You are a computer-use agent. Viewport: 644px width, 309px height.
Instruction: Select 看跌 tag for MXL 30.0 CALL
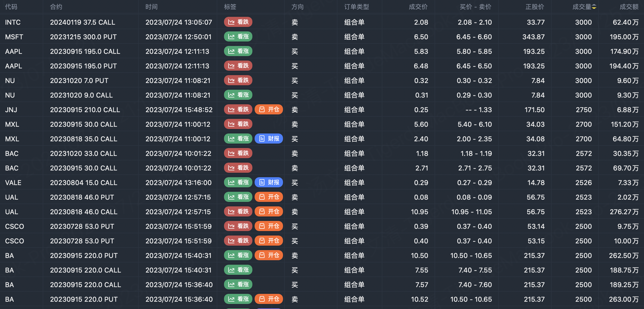pos(238,124)
